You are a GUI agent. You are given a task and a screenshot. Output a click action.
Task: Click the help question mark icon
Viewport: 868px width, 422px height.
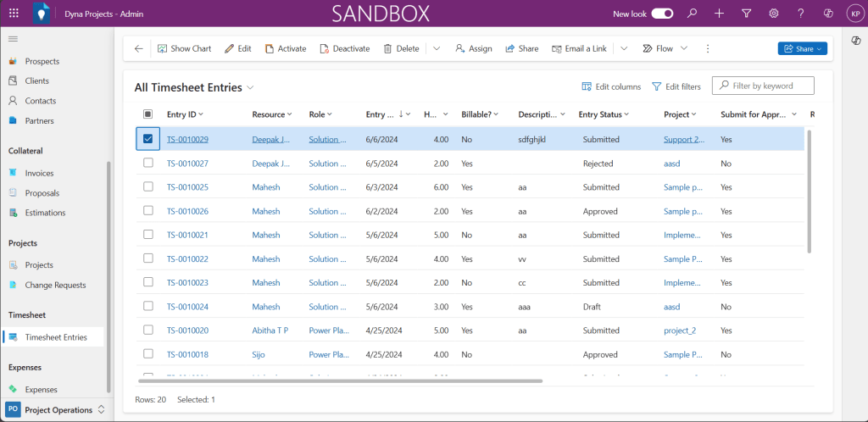pyautogui.click(x=800, y=14)
